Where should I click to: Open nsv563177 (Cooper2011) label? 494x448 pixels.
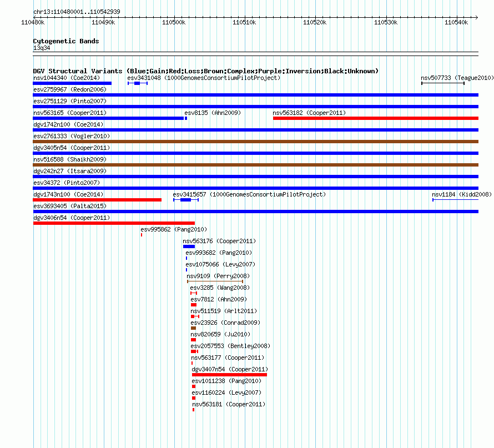pyautogui.click(x=228, y=358)
